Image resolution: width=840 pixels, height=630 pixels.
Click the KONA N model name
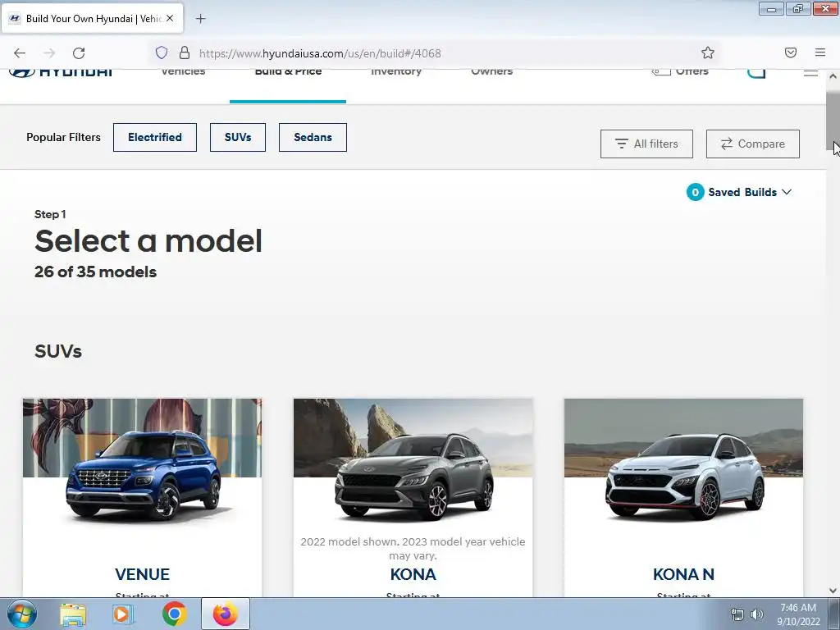tap(683, 574)
